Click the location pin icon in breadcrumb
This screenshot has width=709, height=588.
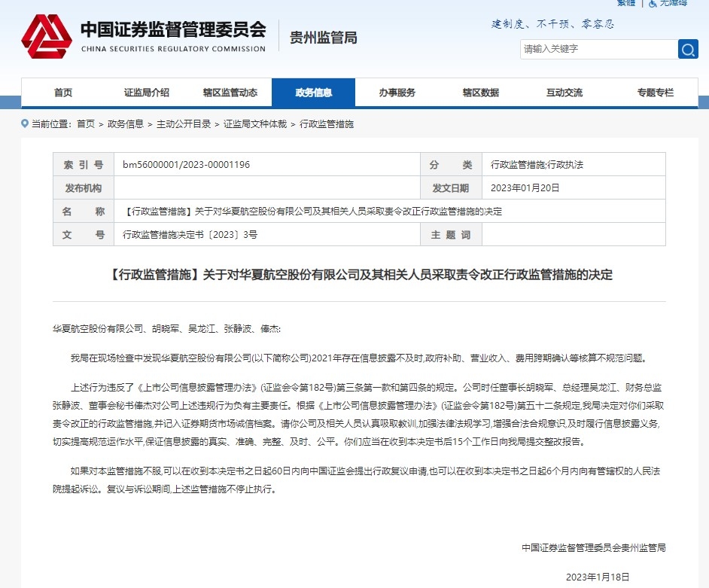[x=25, y=123]
